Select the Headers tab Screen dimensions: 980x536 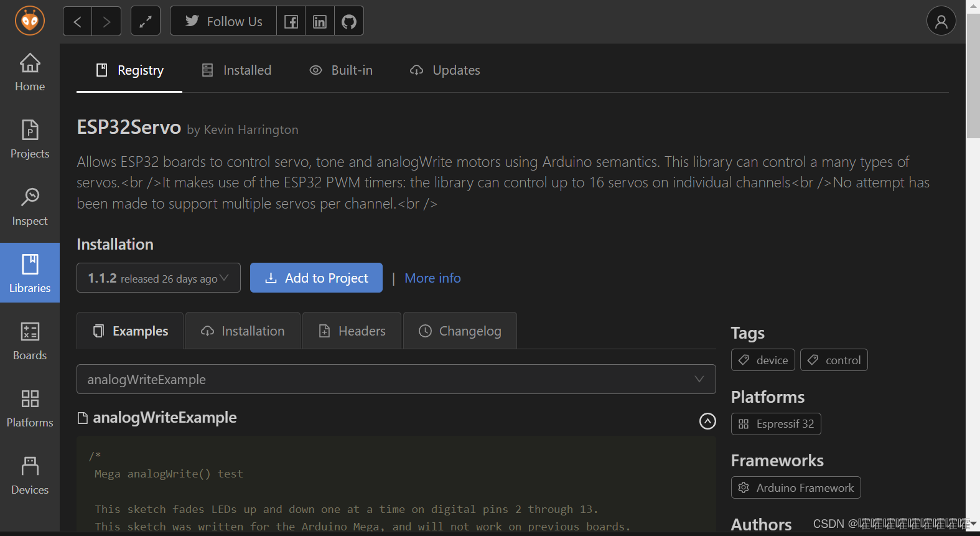coord(352,331)
